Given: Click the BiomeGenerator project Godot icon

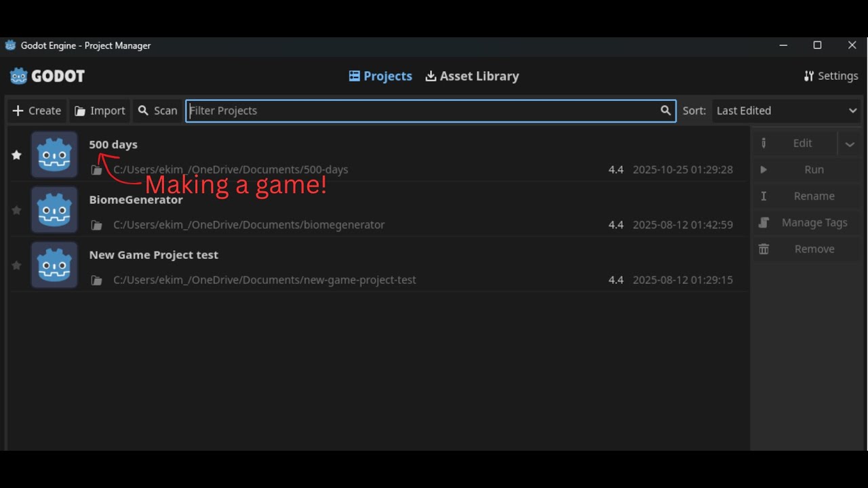Looking at the screenshot, I should 54,210.
